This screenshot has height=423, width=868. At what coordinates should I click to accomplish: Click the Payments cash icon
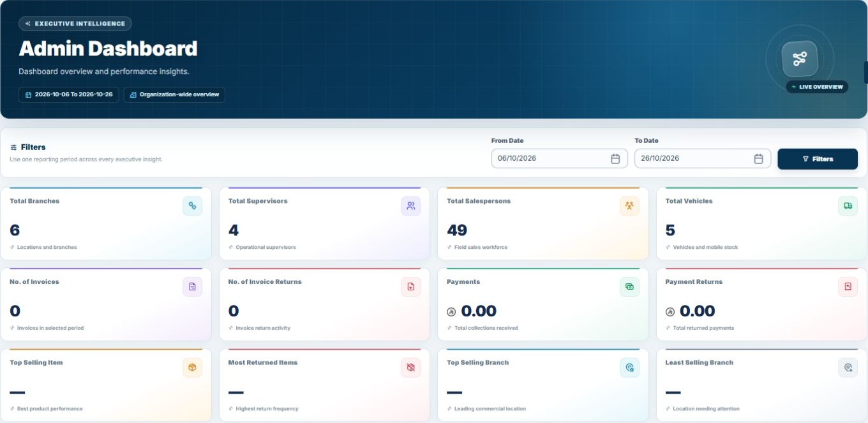point(629,287)
